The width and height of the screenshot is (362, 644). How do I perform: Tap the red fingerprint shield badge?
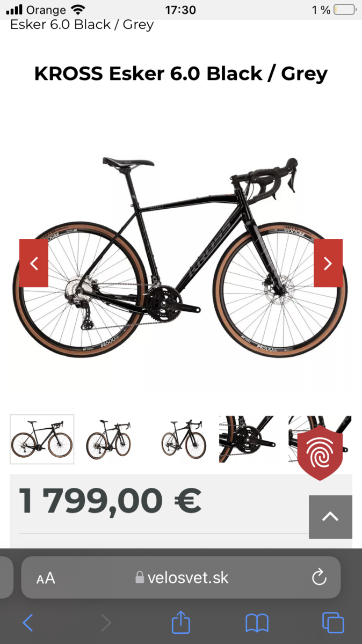pos(320,453)
